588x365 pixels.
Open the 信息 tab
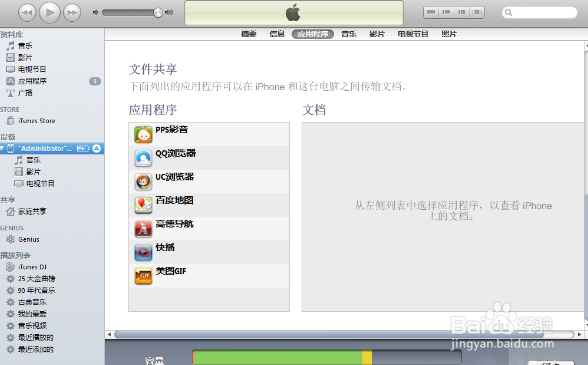point(277,34)
